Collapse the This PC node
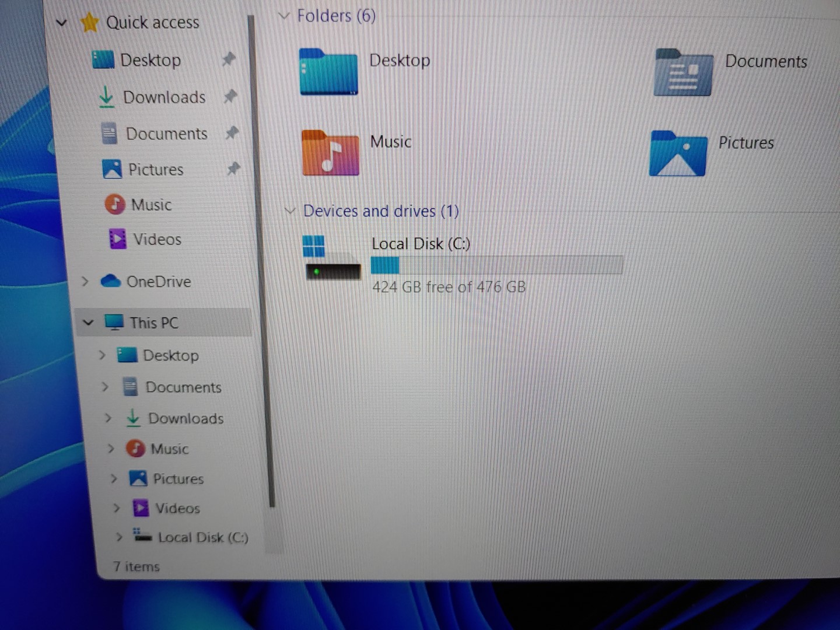 (88, 322)
